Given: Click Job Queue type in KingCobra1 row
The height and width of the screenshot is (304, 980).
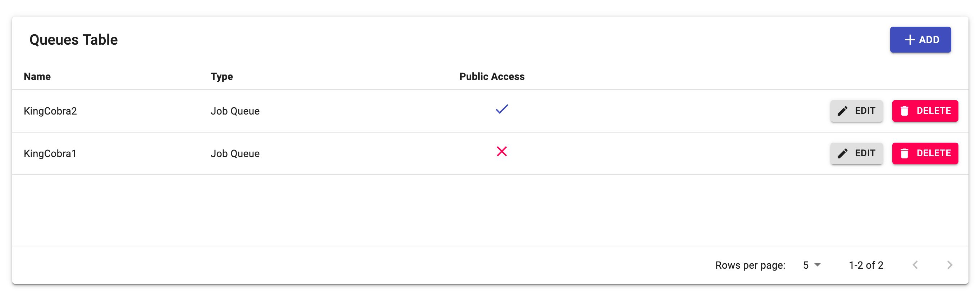Looking at the screenshot, I should coord(235,154).
